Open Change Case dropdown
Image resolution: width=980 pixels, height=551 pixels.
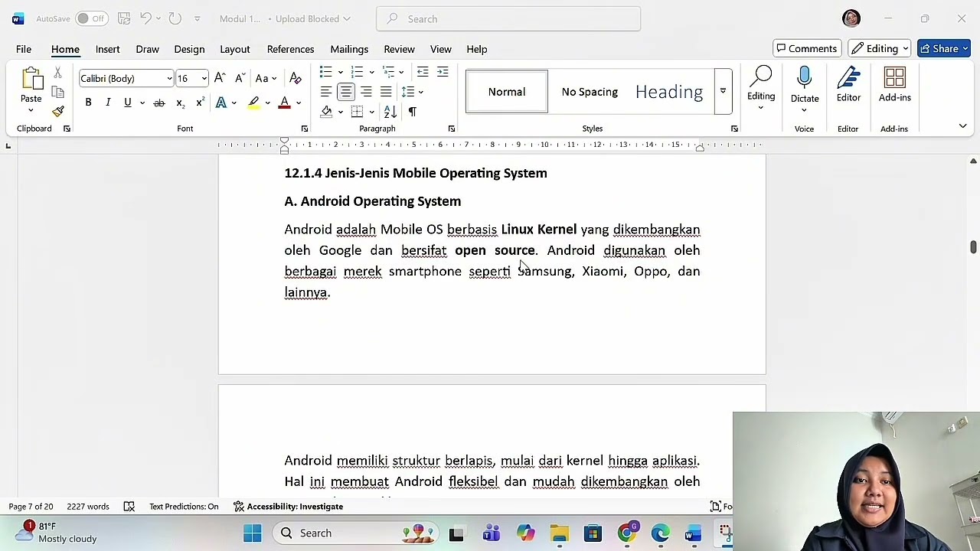tap(266, 78)
